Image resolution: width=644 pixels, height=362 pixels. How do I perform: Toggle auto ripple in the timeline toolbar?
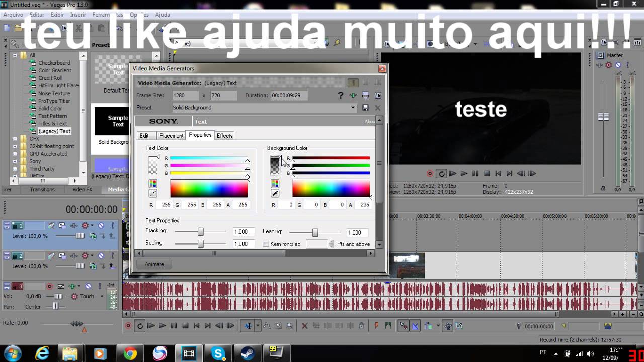coord(428,326)
